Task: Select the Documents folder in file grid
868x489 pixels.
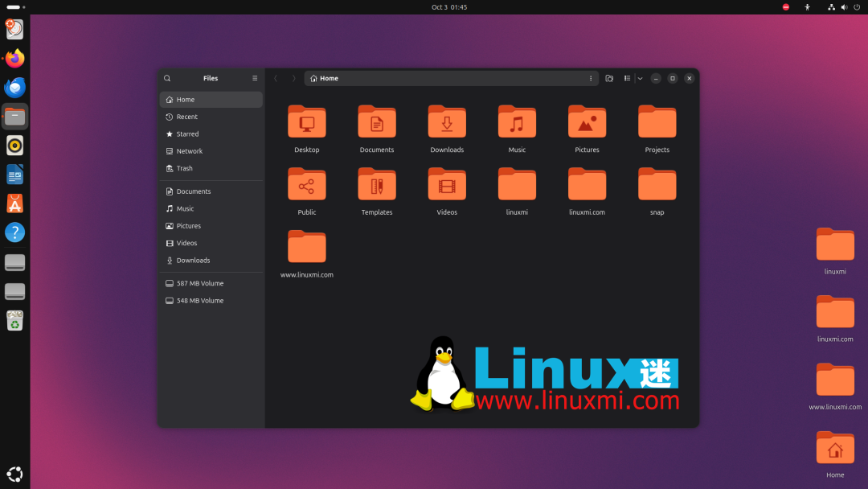Action: click(x=377, y=121)
